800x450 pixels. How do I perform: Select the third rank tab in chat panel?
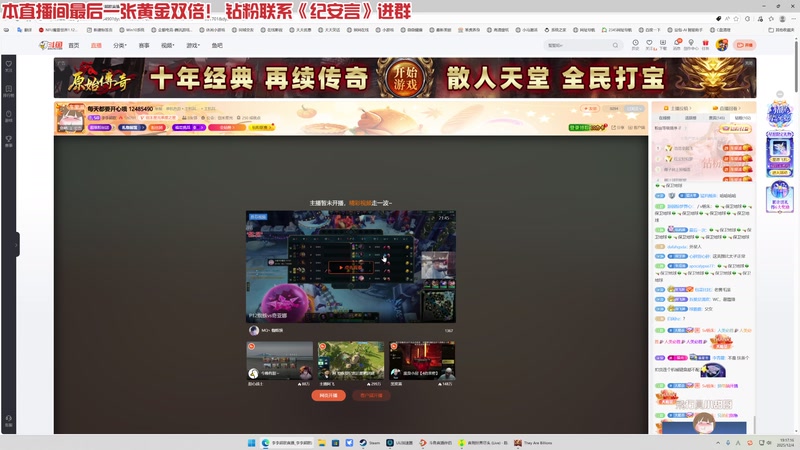(x=716, y=118)
